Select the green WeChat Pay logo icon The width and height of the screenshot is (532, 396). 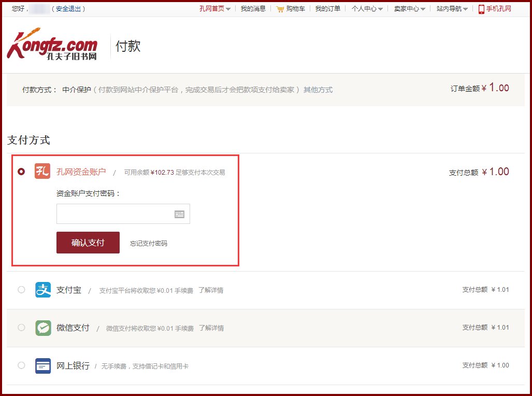pos(43,328)
